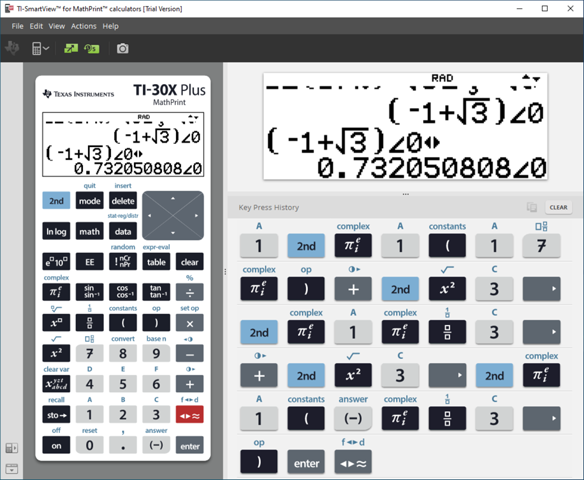Click the panel splitter handle above Key Press History

pos(406,194)
